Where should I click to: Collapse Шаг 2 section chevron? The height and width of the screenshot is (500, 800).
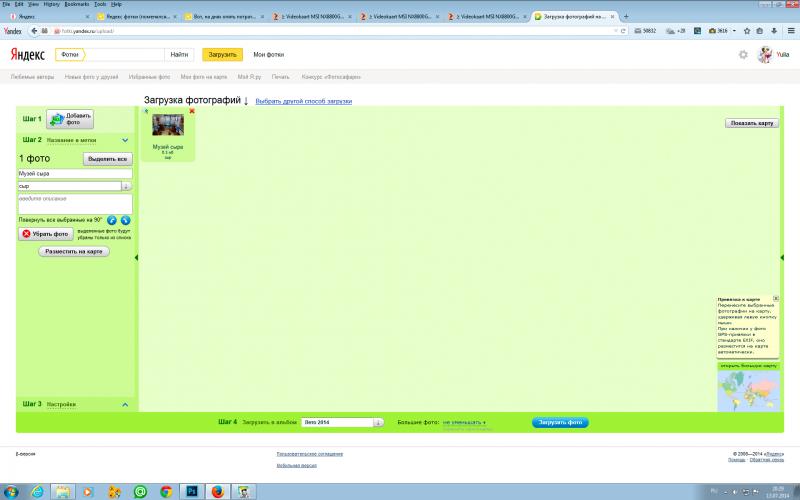[x=125, y=140]
